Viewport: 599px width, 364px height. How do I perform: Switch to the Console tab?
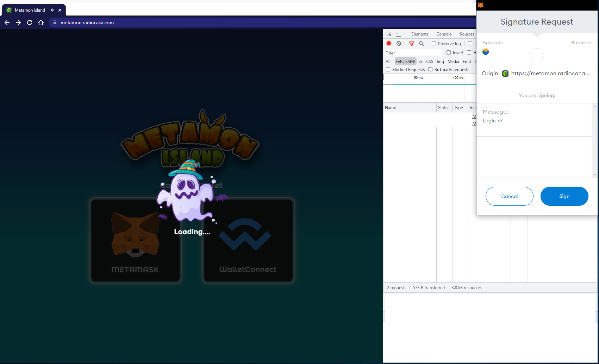[x=444, y=34]
